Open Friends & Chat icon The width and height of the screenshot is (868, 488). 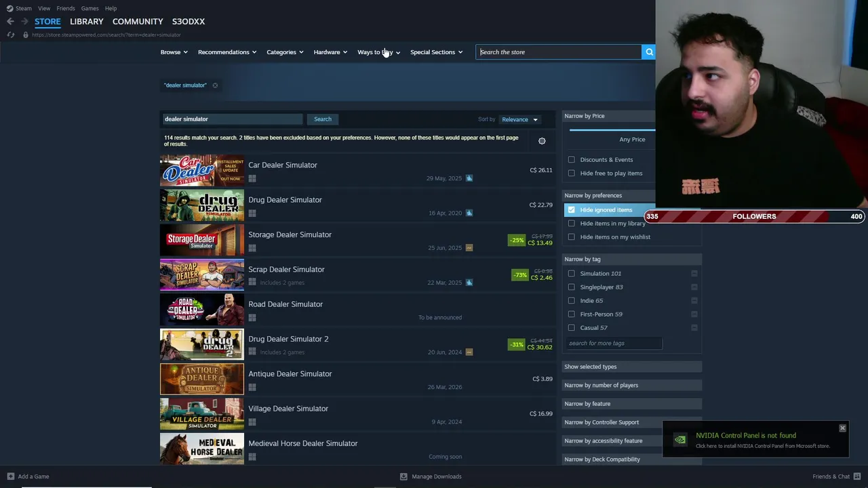tap(857, 476)
